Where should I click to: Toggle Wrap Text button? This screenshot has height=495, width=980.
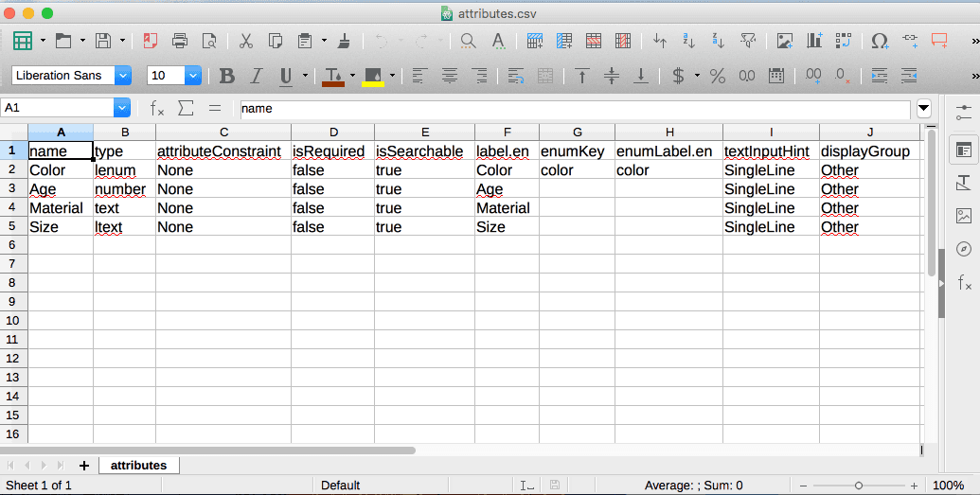coord(516,76)
